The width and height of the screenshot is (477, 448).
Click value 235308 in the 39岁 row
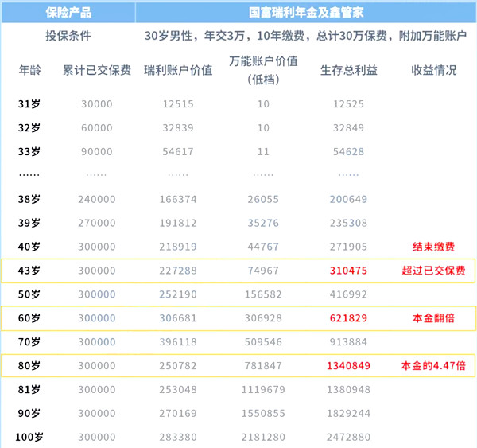[349, 223]
